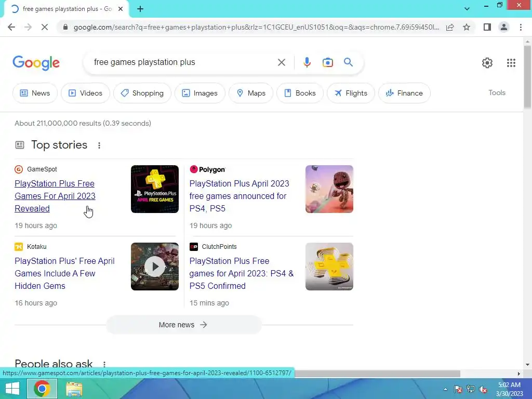Clear the search query with the X

(x=281, y=62)
